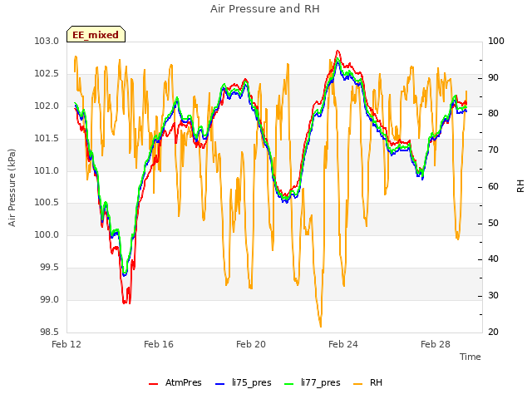This screenshot has height=399, width=532.
Task: Toggle li75_pres series in legend
Action: pos(244,382)
